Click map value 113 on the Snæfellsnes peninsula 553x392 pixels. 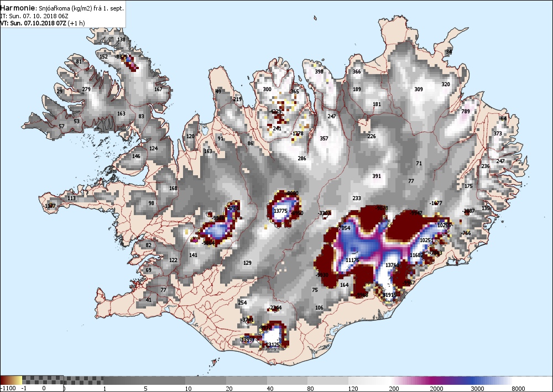(71, 198)
